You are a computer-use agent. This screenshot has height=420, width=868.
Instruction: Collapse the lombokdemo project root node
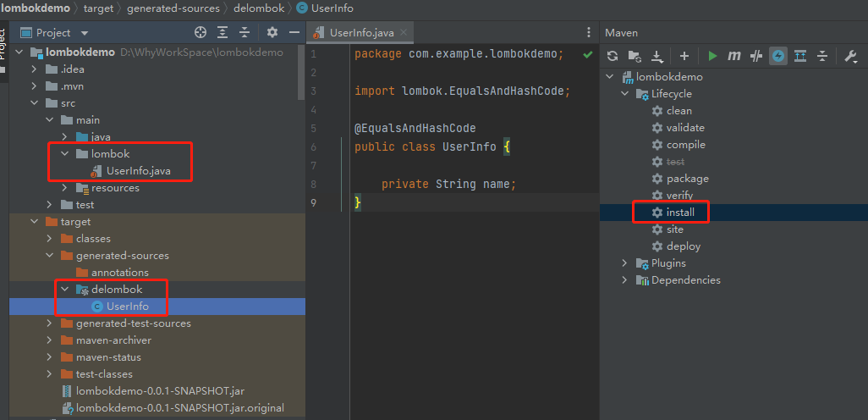(19, 52)
